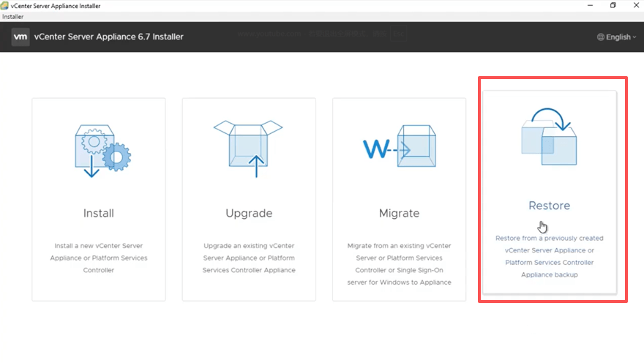
Task: Click the Migrate Windows-to-appliance icon
Action: (400, 146)
